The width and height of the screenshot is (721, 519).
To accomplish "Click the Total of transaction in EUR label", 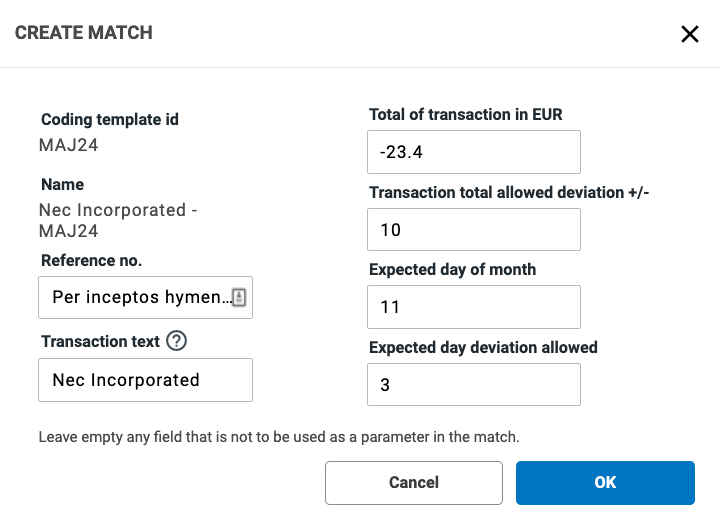I will (x=465, y=114).
